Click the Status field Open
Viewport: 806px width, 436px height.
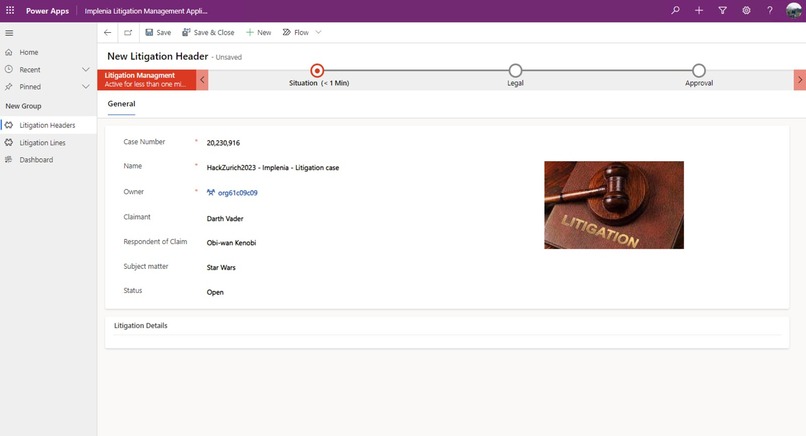(x=215, y=292)
